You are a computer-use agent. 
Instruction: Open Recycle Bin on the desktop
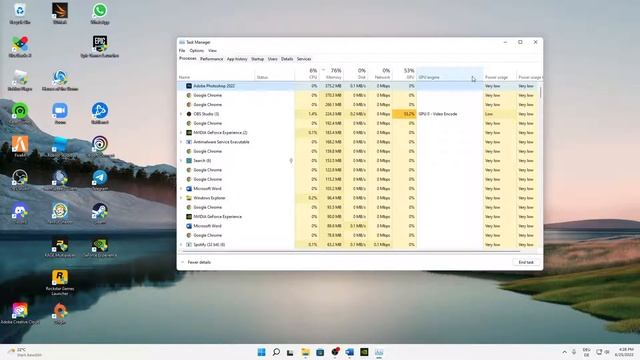20,13
